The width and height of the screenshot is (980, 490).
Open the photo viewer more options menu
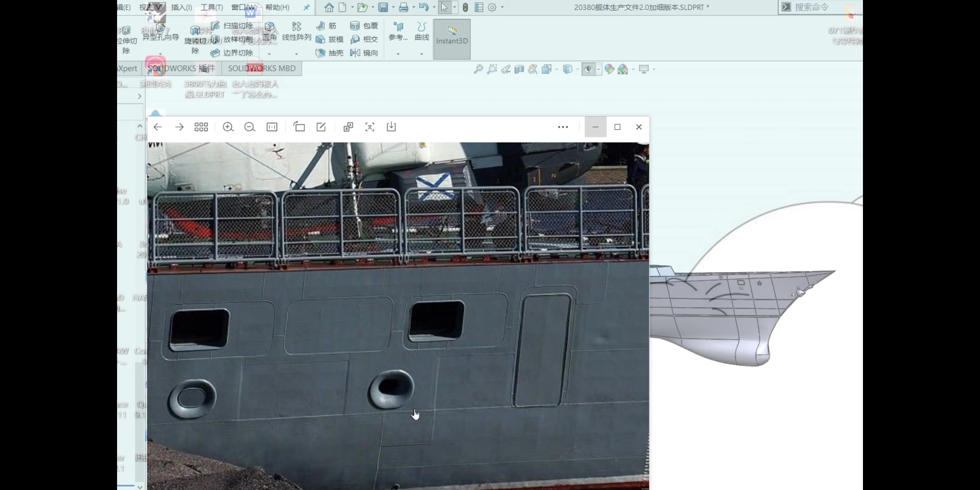click(563, 127)
